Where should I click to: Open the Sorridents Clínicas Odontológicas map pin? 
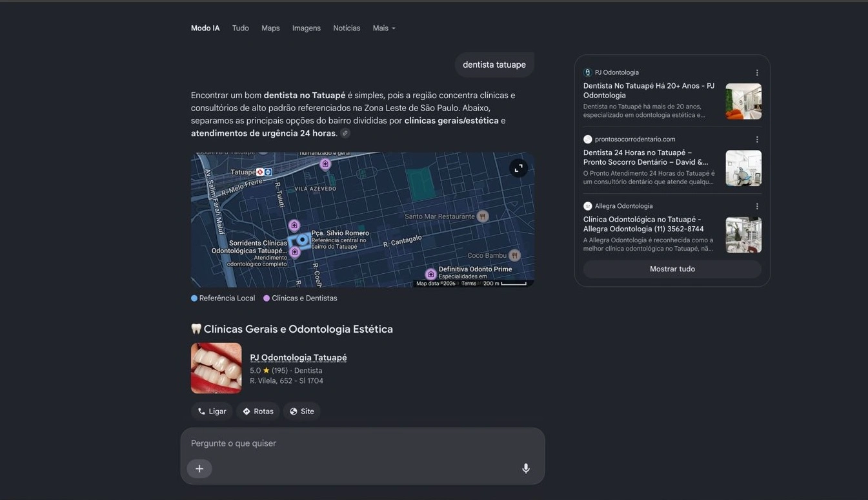click(295, 252)
